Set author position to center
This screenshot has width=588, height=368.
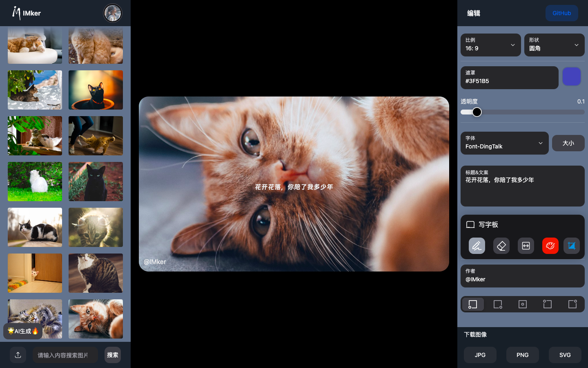tap(523, 304)
